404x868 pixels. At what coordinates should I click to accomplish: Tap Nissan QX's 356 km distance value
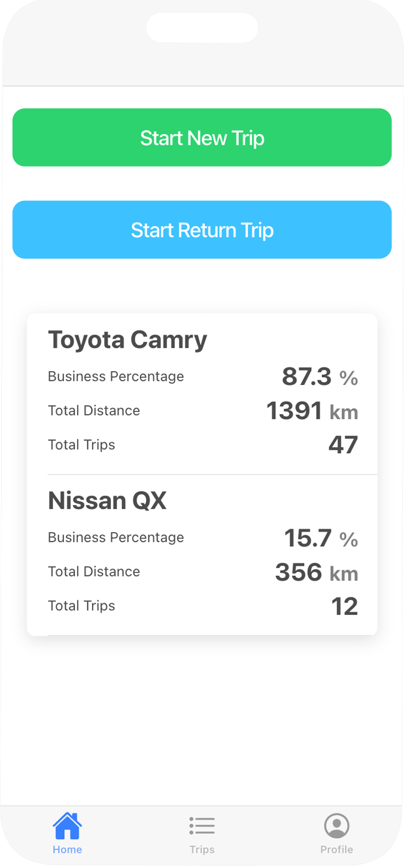pyautogui.click(x=316, y=572)
